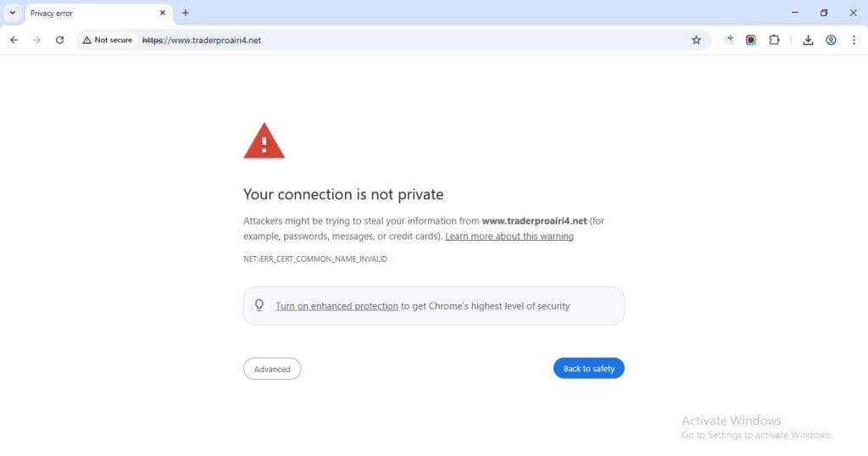Open Chrome three-dot menu
The height and width of the screenshot is (456, 868).
tap(854, 40)
